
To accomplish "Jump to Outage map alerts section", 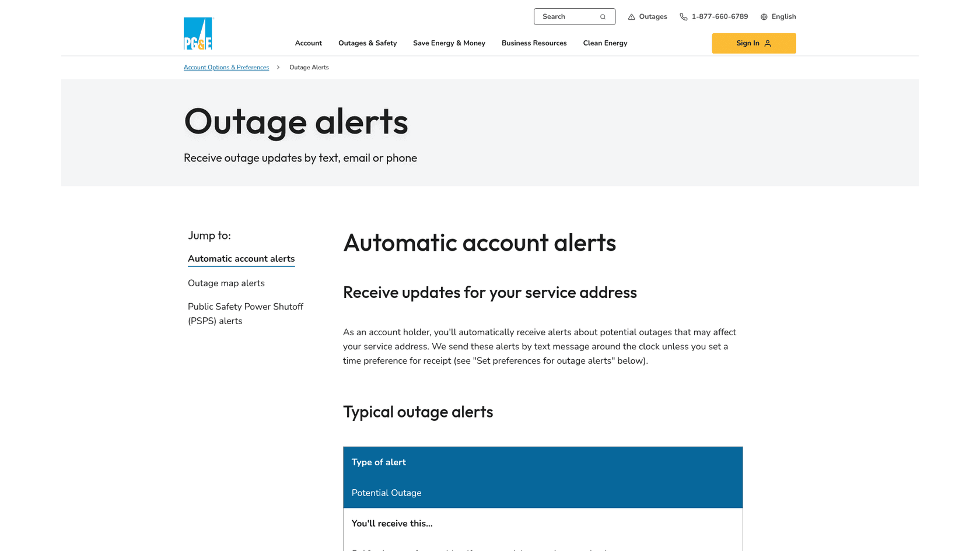I will pos(226,283).
